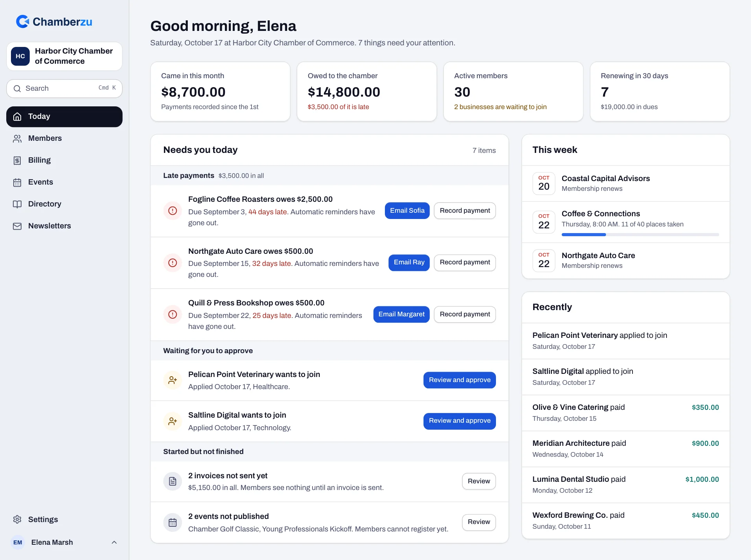The height and width of the screenshot is (560, 751).
Task: Click the Settings gear icon
Action: pyautogui.click(x=17, y=519)
